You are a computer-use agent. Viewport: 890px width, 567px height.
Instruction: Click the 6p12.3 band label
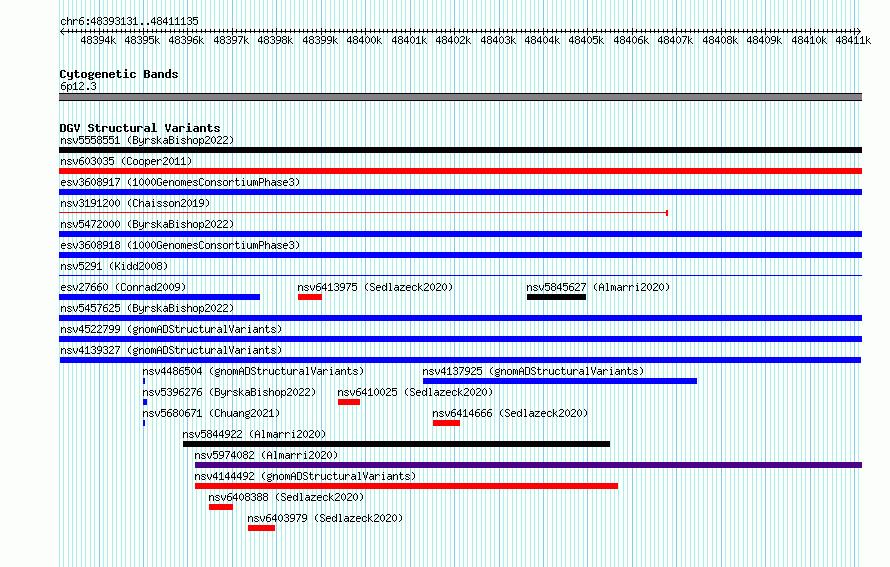click(x=78, y=86)
